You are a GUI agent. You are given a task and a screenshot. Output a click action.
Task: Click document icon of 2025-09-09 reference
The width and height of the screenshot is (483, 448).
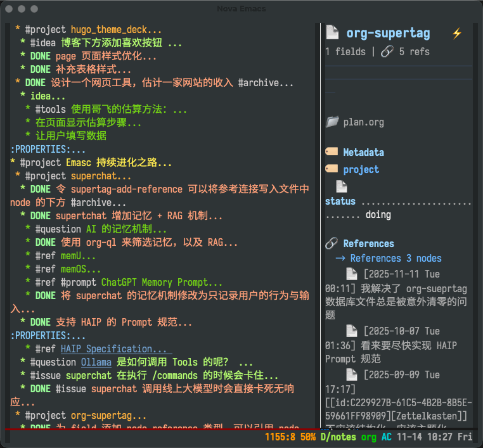pos(351,374)
